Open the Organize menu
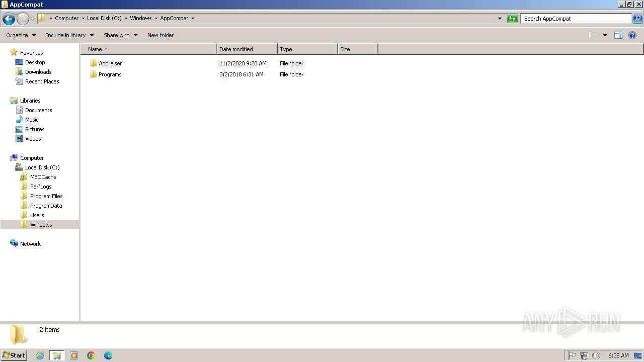Viewport: 644px width, 362px height. click(21, 35)
